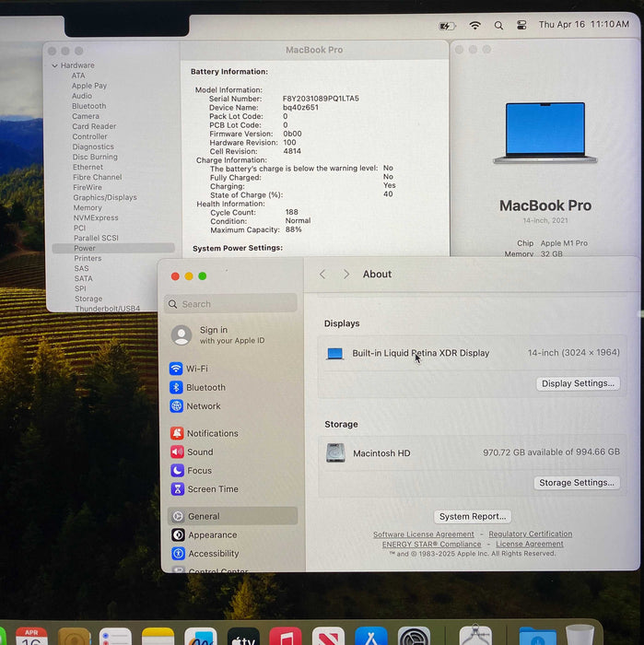The width and height of the screenshot is (644, 645).
Task: Open Notes from the Dock
Action: tap(158, 636)
